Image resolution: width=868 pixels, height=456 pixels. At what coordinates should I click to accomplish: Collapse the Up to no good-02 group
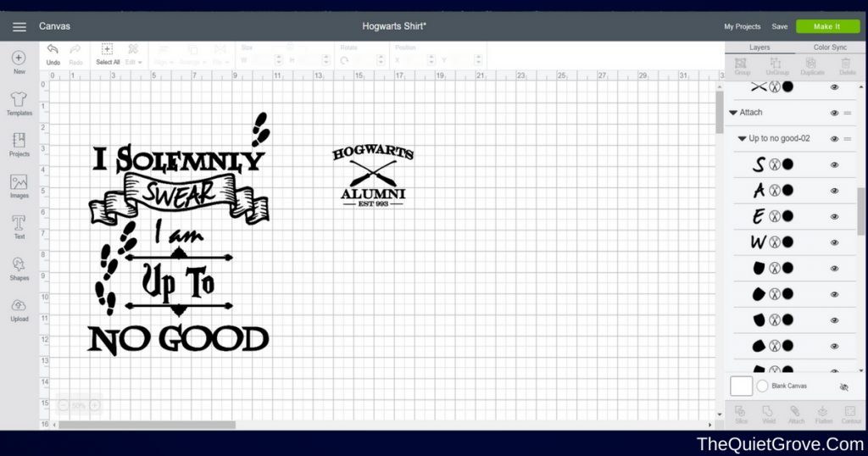click(x=742, y=139)
